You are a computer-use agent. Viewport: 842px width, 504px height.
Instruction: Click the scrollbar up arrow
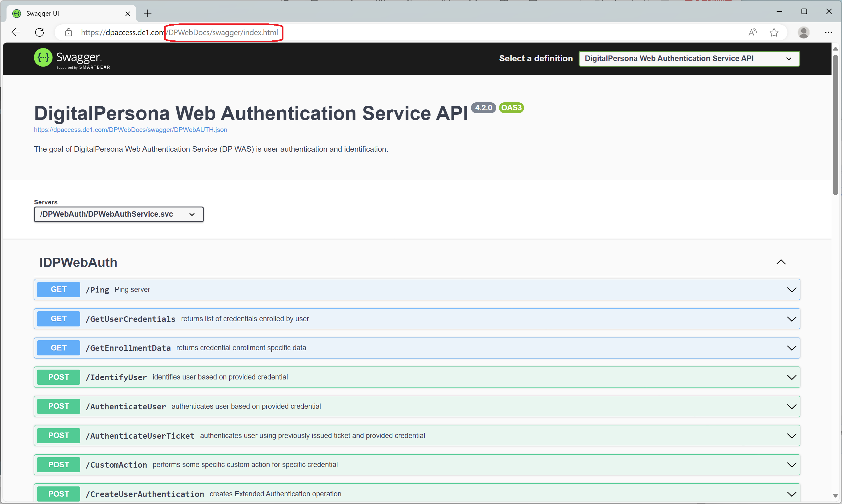tap(836, 49)
